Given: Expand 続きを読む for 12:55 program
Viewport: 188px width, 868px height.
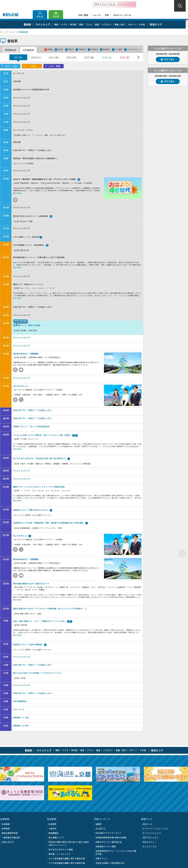Looking at the screenshot, I should (17, 267).
